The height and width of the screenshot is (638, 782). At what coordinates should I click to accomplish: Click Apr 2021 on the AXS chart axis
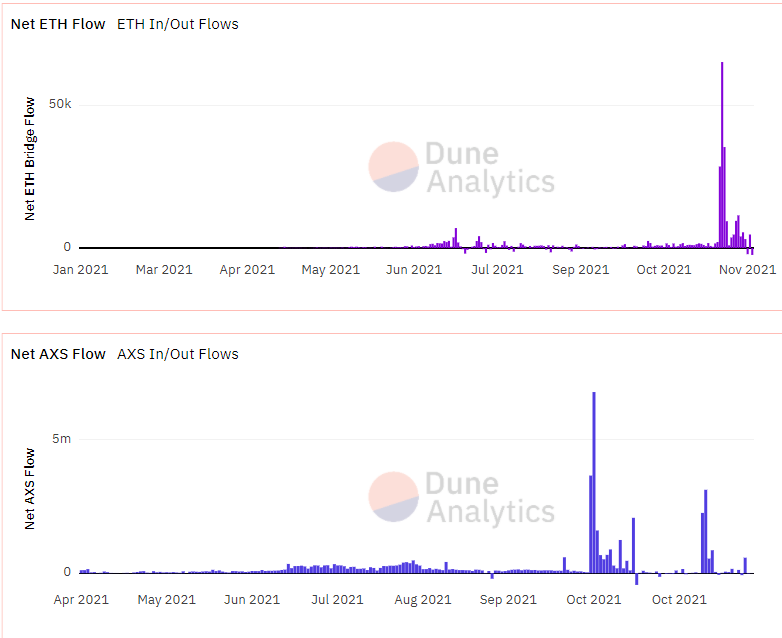tap(81, 600)
